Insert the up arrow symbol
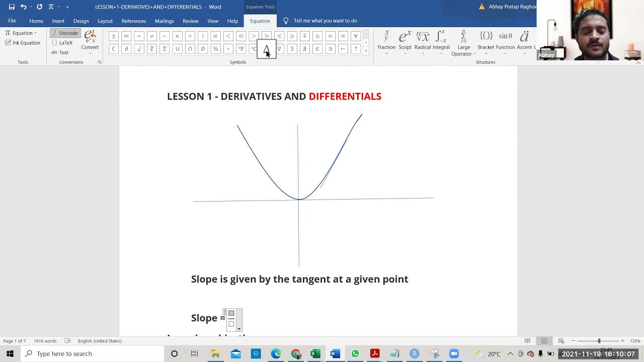This screenshot has height=362, width=644. coord(356,49)
